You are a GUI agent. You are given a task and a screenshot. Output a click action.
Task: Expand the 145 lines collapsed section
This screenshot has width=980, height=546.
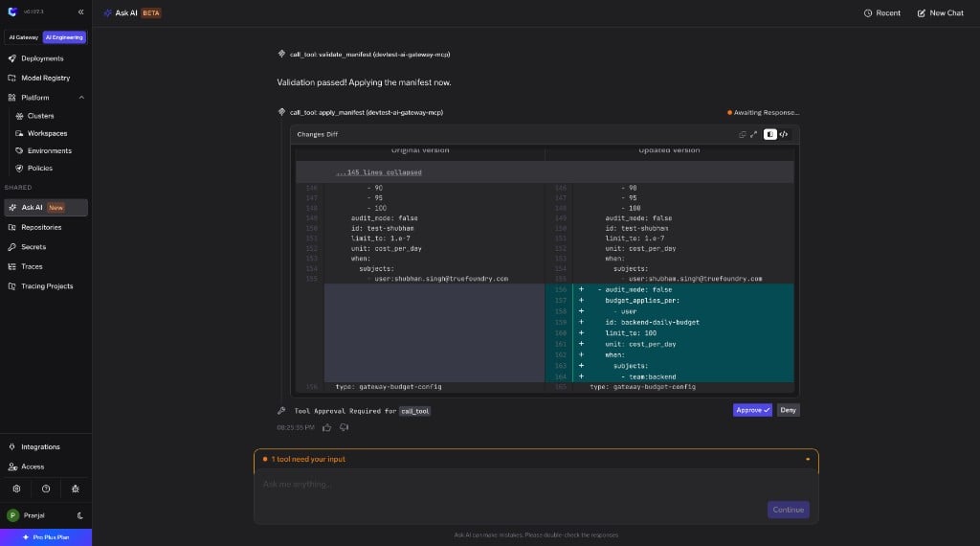[x=379, y=172]
